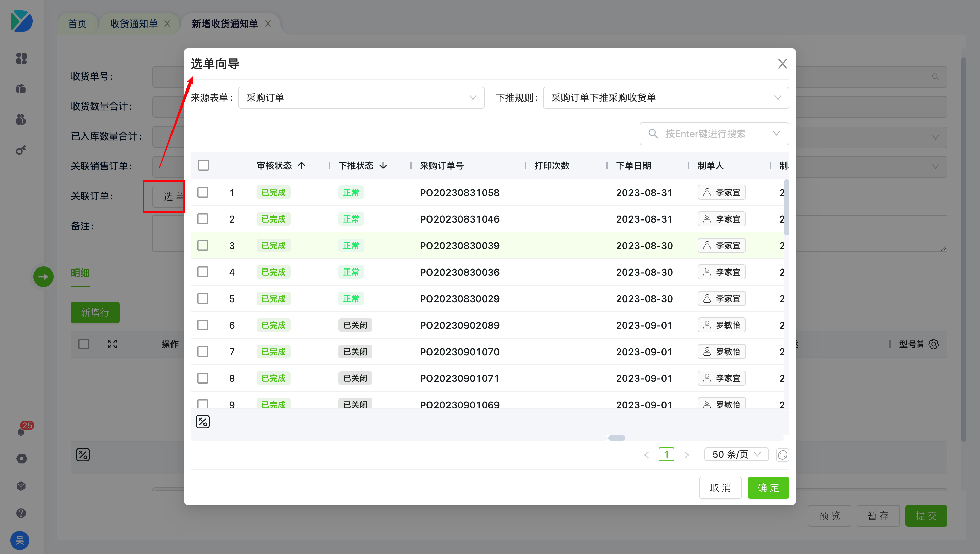980x554 pixels.
Task: Tick the checkbox for PO20230830036 row
Action: pos(203,272)
